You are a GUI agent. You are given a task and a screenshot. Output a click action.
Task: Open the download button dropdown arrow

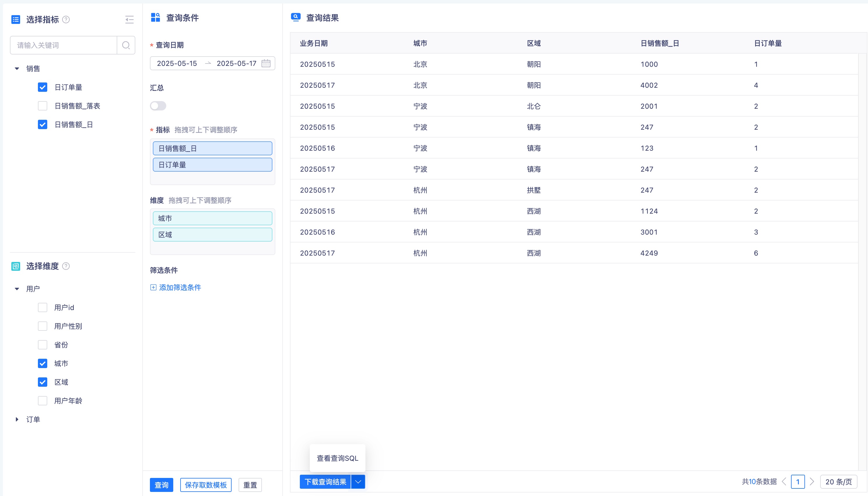(358, 482)
